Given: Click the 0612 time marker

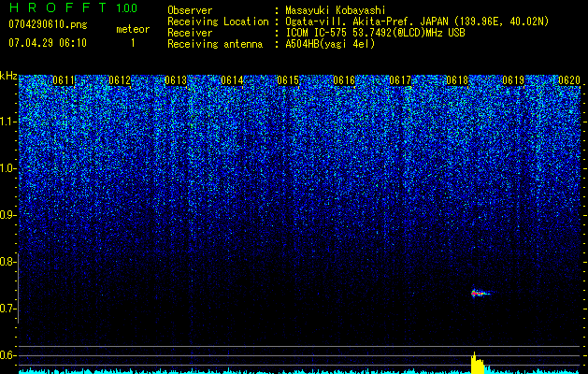Looking at the screenshot, I should (120, 80).
